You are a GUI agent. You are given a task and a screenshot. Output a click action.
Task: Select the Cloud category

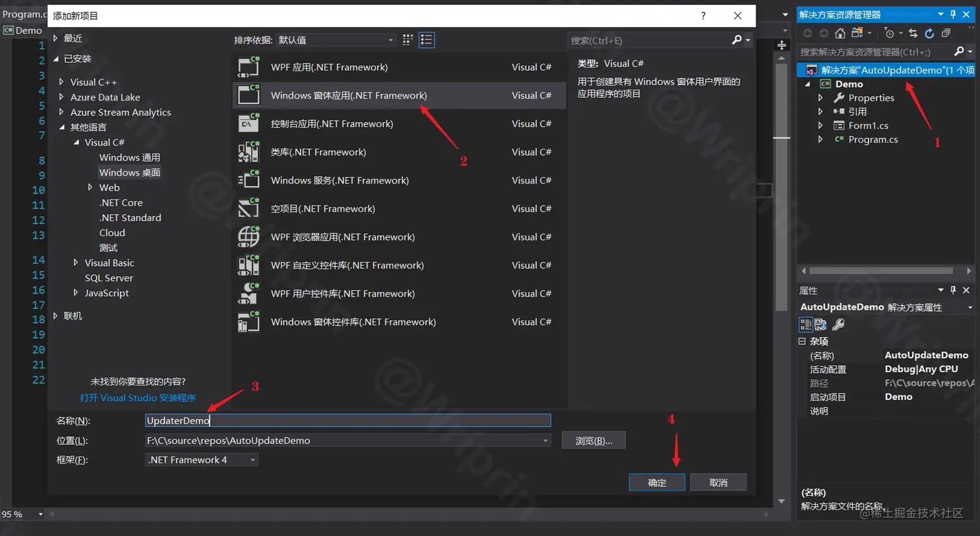(112, 233)
